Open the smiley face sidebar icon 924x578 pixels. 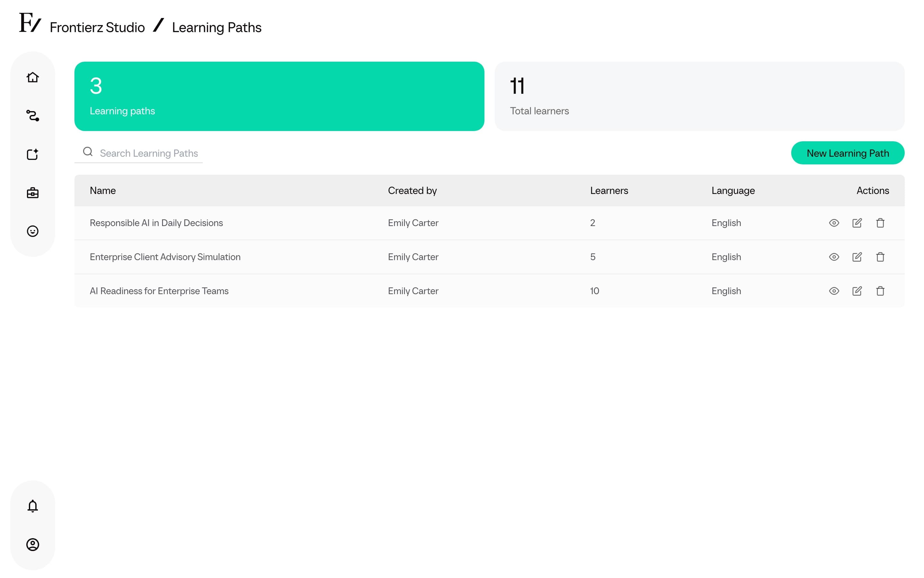tap(32, 231)
